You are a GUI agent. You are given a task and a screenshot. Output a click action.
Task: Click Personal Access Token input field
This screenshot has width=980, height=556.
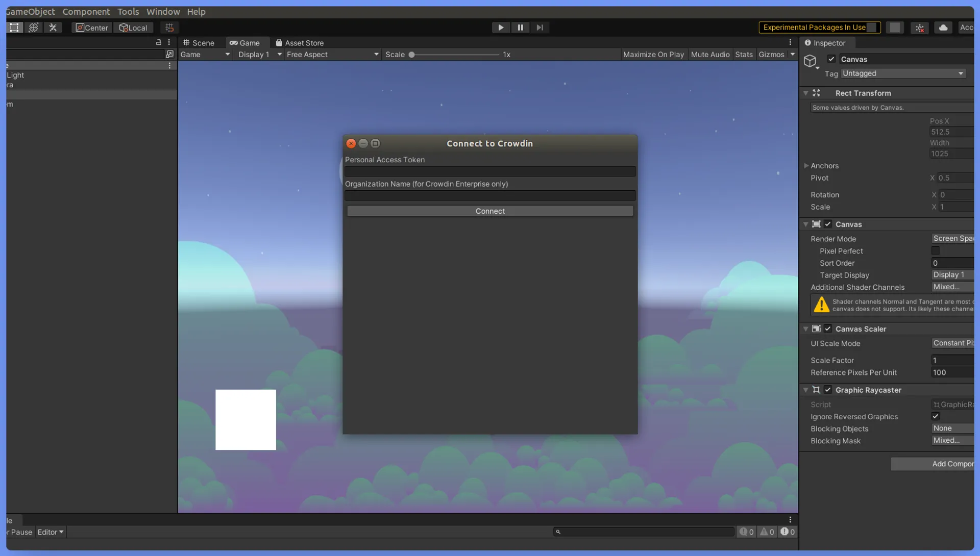coord(490,170)
